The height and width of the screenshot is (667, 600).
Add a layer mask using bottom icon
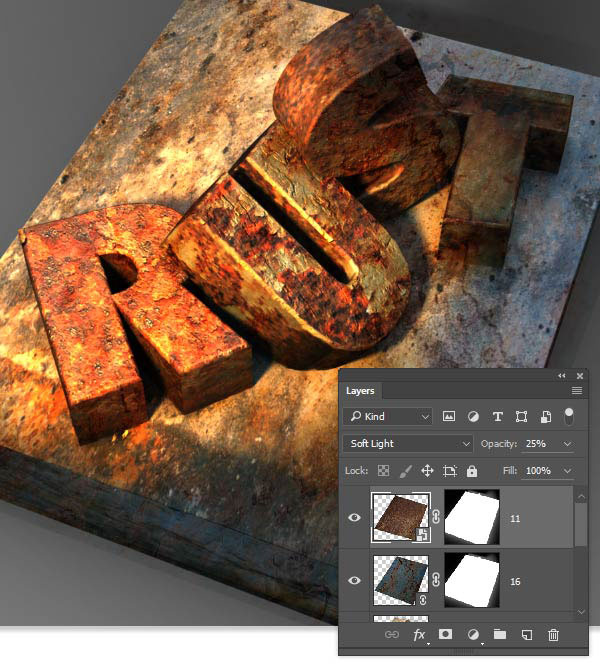[446, 634]
